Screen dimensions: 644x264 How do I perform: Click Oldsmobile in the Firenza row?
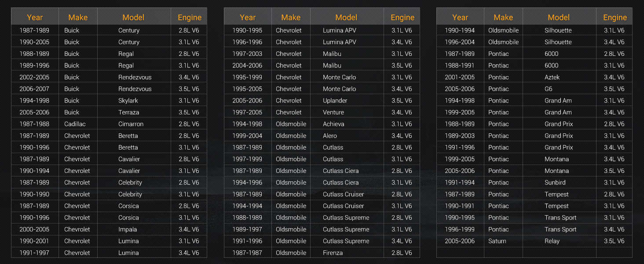(291, 253)
